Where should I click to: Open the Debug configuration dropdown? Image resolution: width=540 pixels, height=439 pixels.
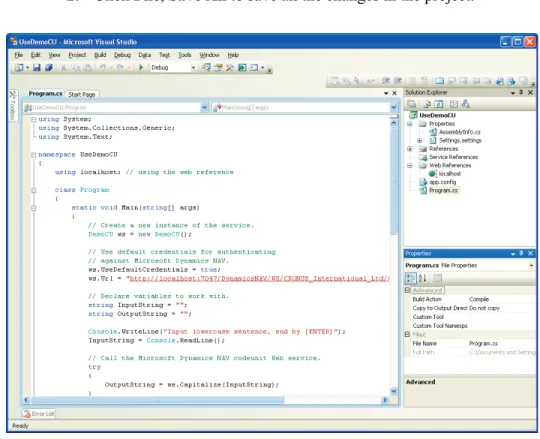click(193, 68)
